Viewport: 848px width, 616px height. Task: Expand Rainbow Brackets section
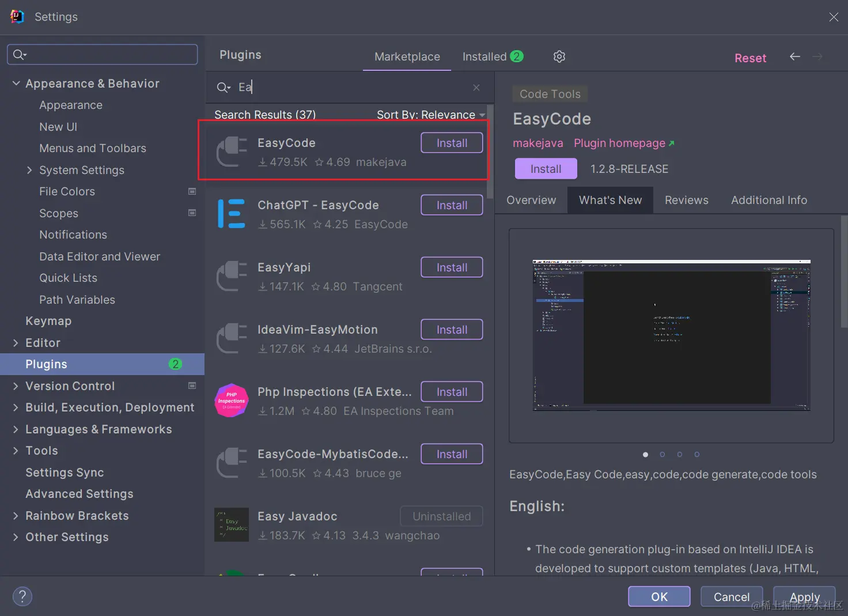pos(16,516)
